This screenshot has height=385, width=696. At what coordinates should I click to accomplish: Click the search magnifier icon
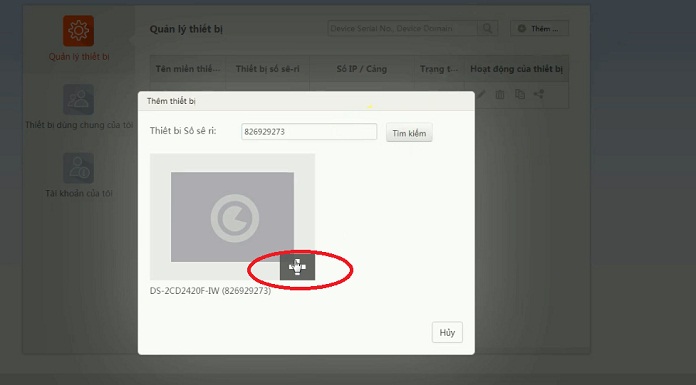click(487, 28)
